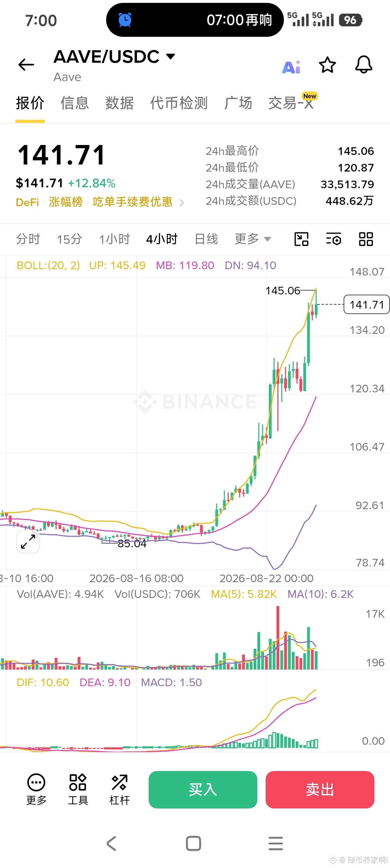Tap the large 141.71 price
This screenshot has height=868, width=390.
(62, 155)
